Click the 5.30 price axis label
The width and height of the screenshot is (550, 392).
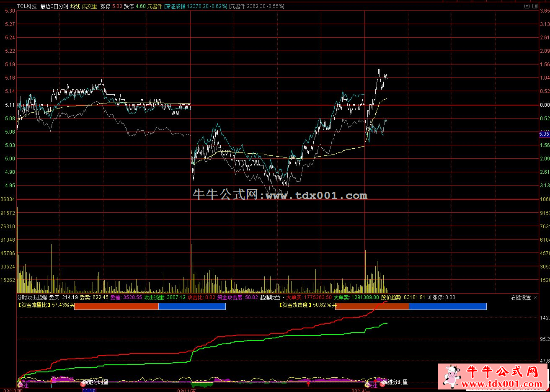10,11
